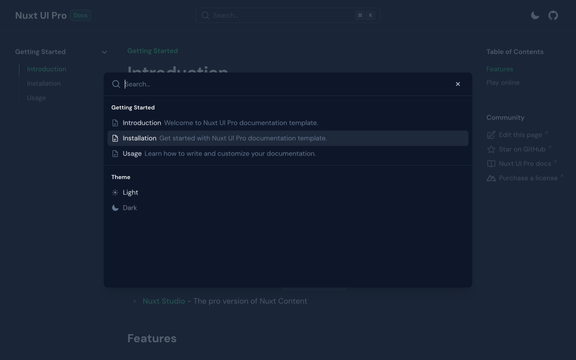This screenshot has width=576, height=360.
Task: Open the Installation page in the sidebar
Action: pyautogui.click(x=44, y=83)
